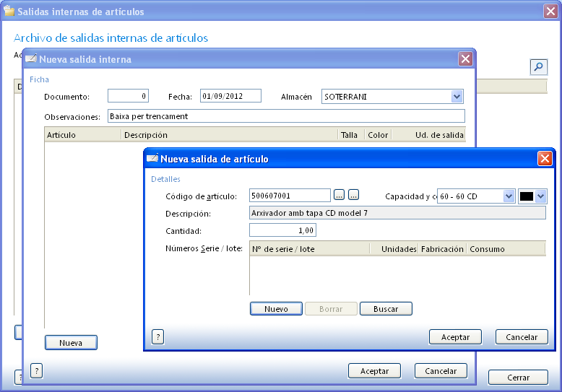Click the Observaciones text field

coord(285,116)
